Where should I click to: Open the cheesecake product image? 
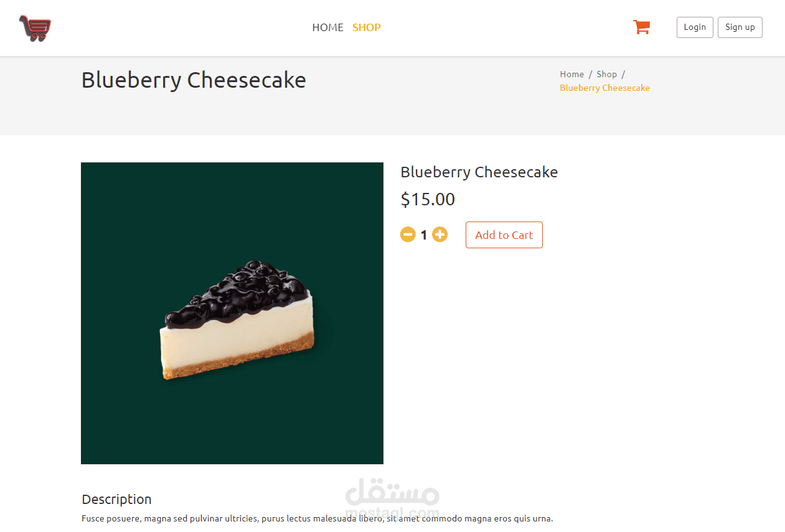pyautogui.click(x=232, y=313)
